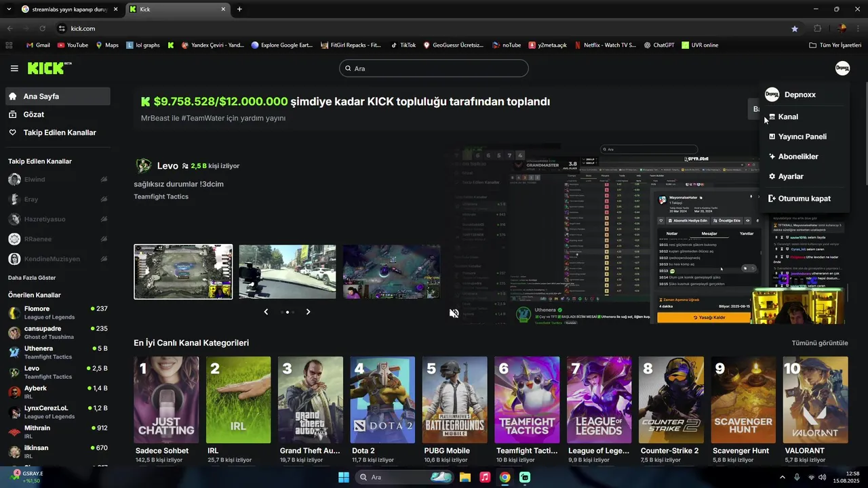Open browser extensions puzzle icon
The height and width of the screenshot is (488, 868).
[x=817, y=28]
